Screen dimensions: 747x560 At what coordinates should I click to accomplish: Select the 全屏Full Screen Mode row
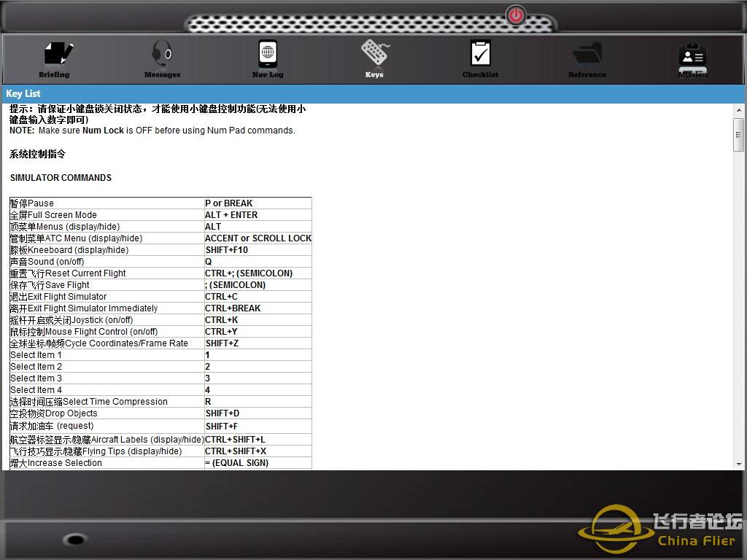[160, 215]
